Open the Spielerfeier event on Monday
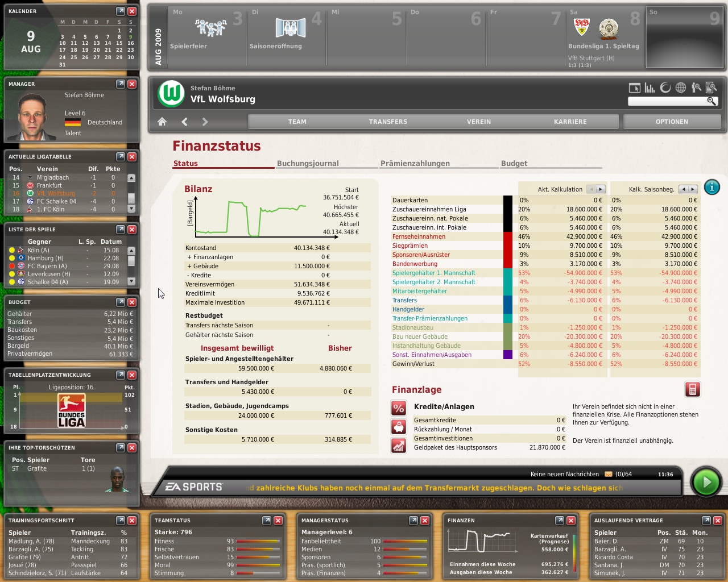 tap(210, 27)
